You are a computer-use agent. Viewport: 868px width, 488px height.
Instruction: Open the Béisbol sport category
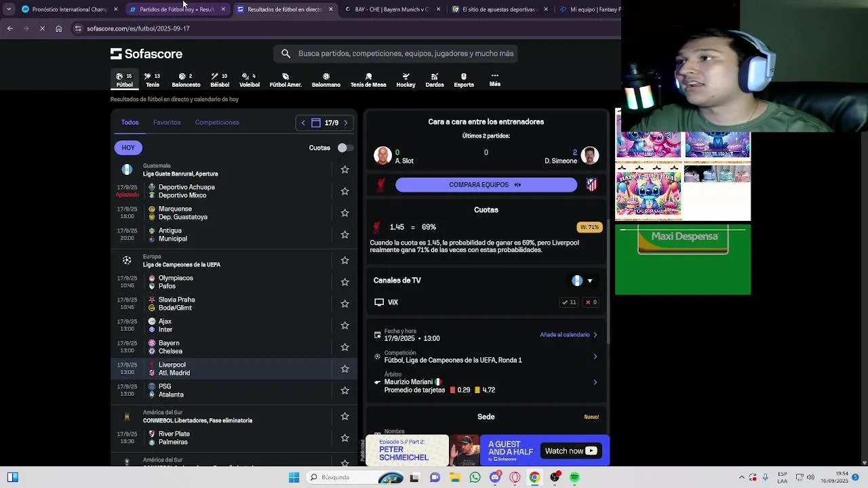(x=220, y=80)
